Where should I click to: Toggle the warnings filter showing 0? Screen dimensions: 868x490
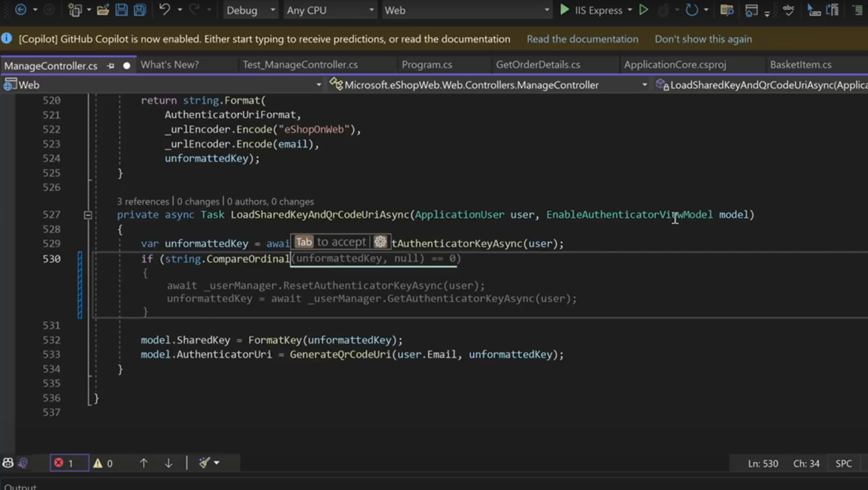103,463
